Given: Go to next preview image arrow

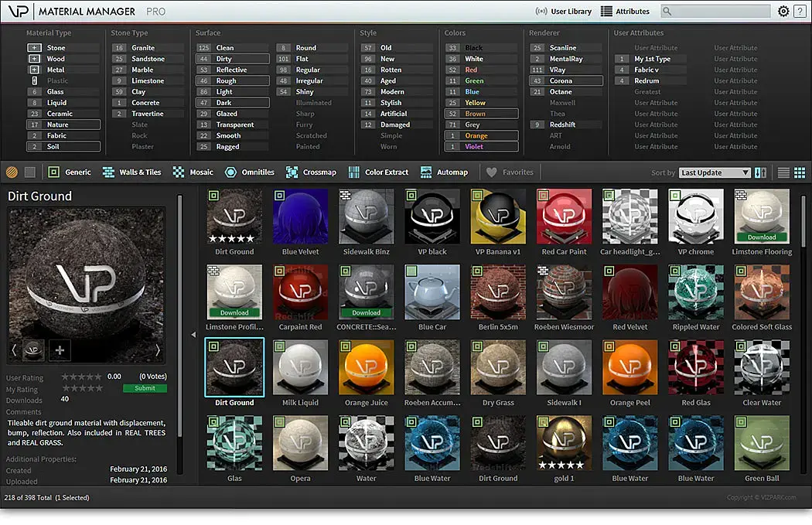Looking at the screenshot, I should tap(158, 350).
